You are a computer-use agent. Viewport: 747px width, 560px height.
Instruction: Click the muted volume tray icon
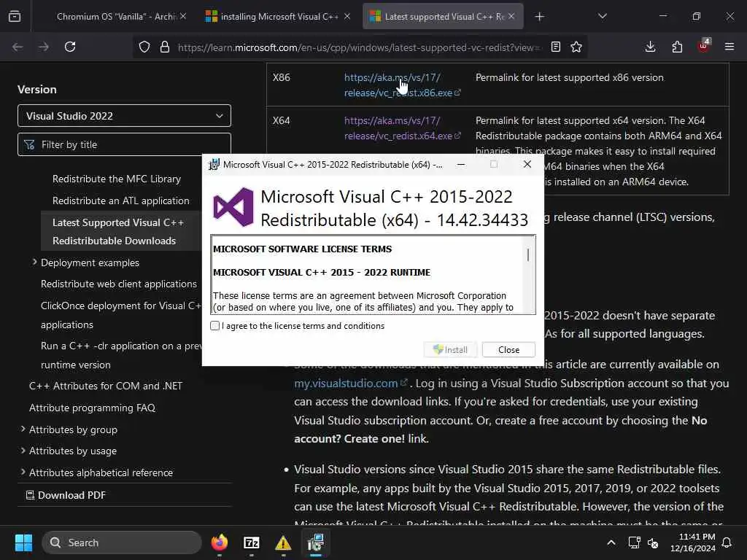pos(653,542)
